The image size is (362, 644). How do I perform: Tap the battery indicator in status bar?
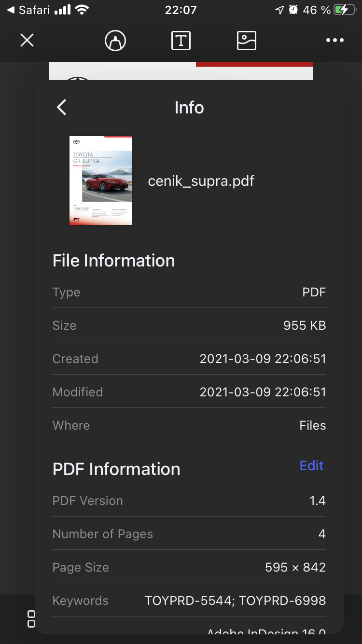[x=346, y=10]
